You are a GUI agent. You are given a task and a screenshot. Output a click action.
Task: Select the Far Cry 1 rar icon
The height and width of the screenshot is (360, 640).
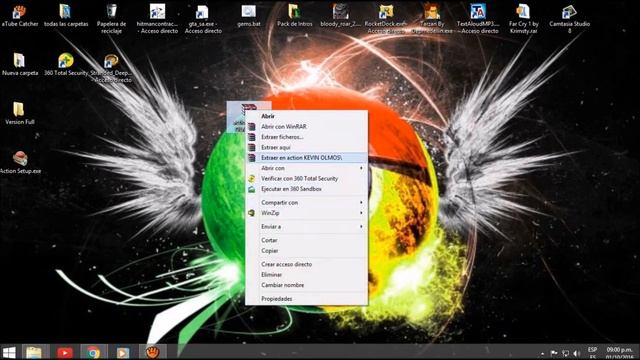(523, 18)
